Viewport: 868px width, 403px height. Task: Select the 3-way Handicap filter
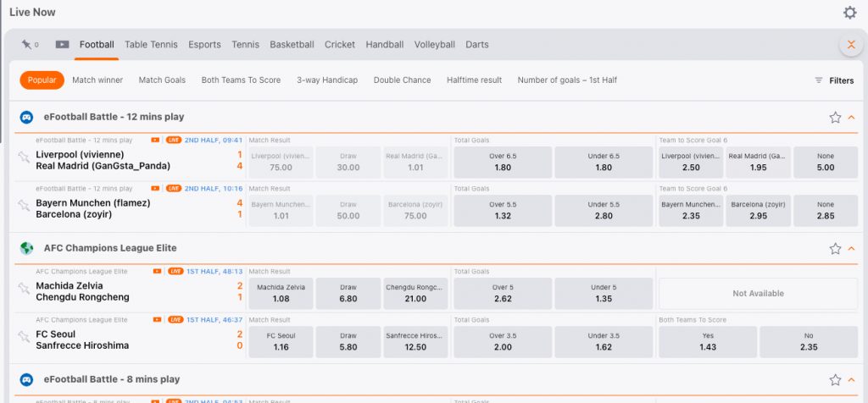327,80
